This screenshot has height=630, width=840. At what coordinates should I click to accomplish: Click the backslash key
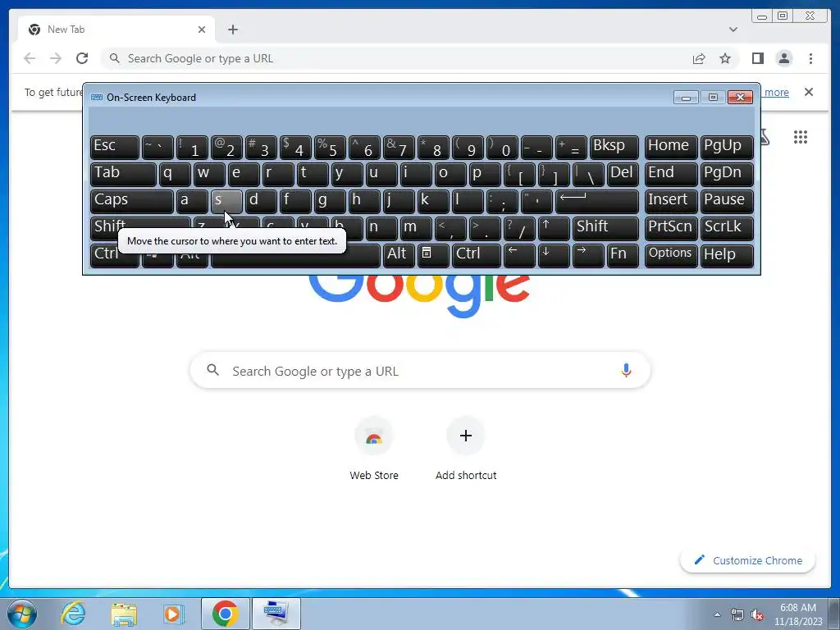tap(587, 174)
